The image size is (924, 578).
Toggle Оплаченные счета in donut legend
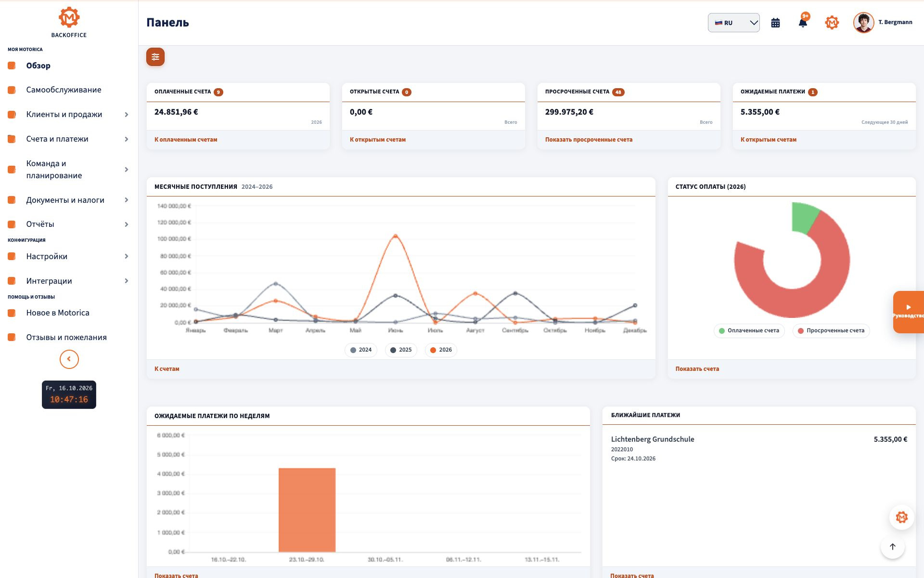[x=749, y=330]
